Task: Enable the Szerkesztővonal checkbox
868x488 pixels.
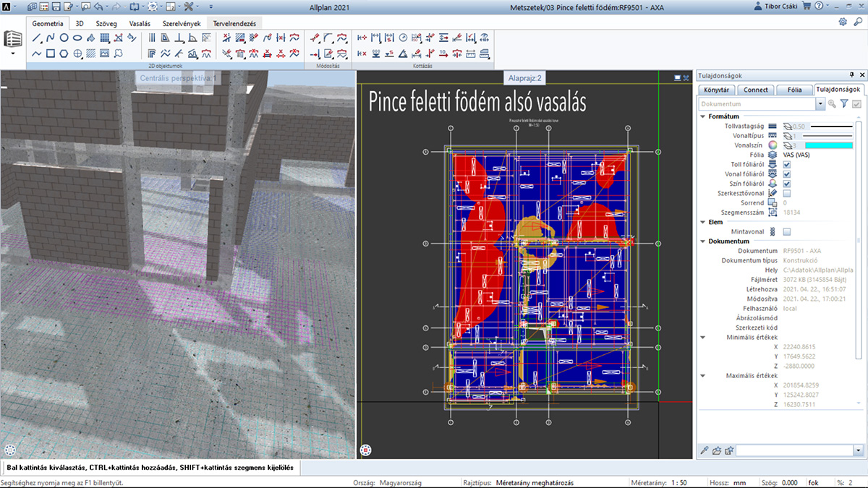Action: tap(786, 193)
